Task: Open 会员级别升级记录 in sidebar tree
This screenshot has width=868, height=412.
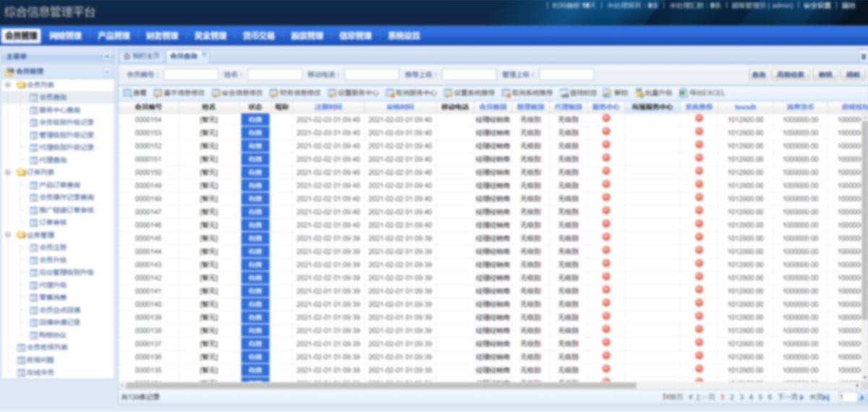Action: coord(67,122)
